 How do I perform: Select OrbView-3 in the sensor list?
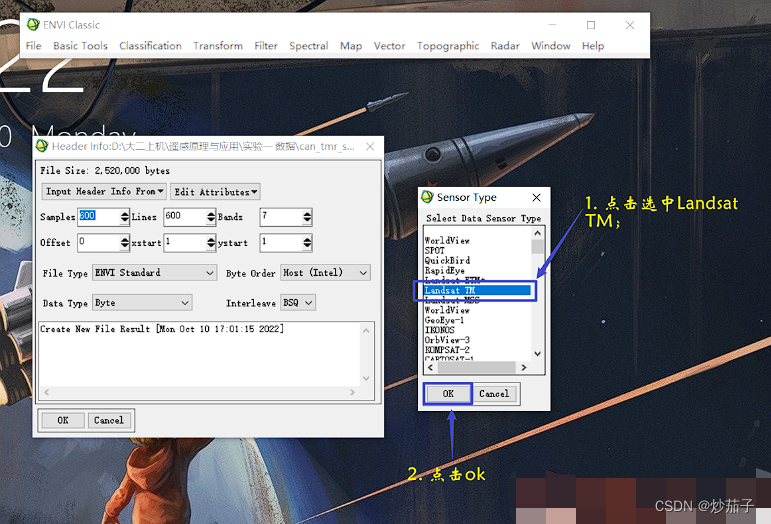pyautogui.click(x=447, y=340)
